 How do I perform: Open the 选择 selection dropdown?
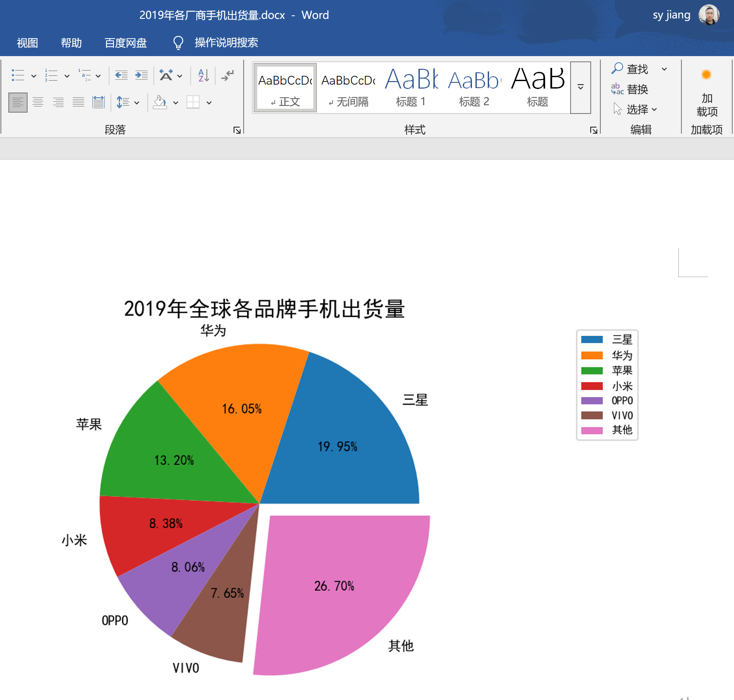pyautogui.click(x=635, y=109)
